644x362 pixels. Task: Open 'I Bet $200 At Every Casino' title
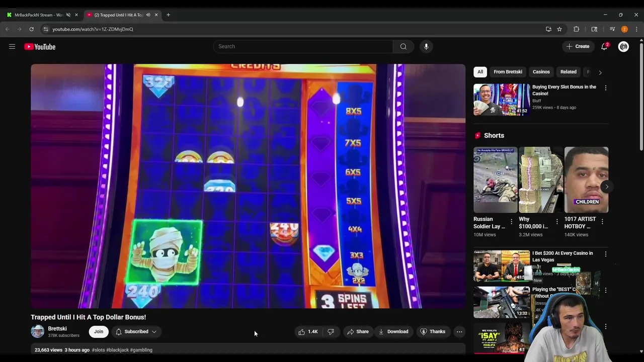pos(562,256)
